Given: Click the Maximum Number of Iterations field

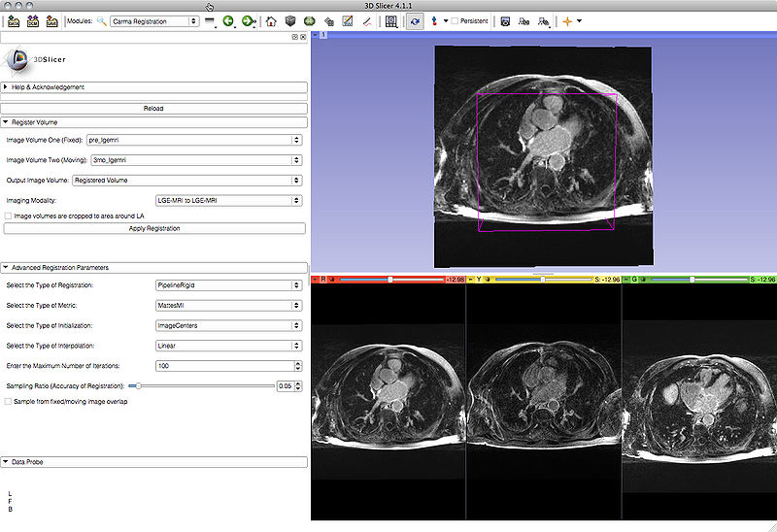Looking at the screenshot, I should (x=223, y=366).
